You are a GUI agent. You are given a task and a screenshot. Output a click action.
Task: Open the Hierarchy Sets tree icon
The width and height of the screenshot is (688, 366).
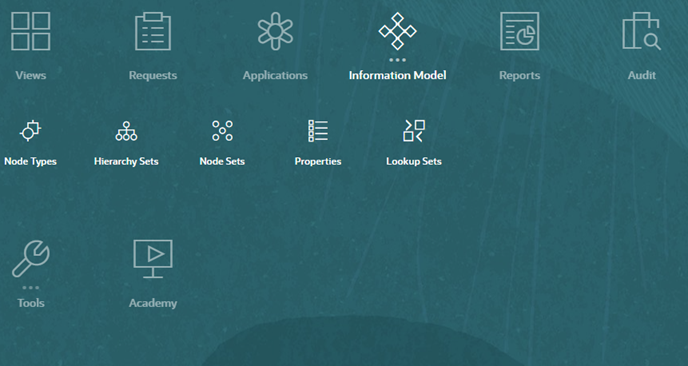point(126,131)
